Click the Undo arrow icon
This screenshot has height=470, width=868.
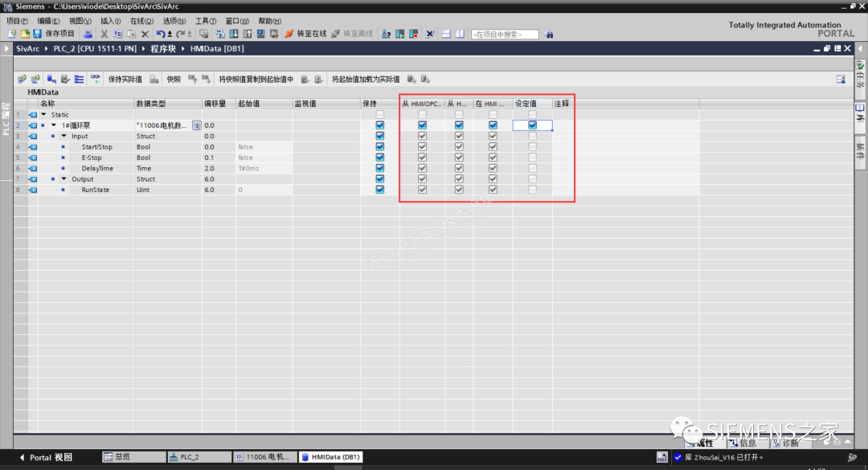tap(160, 34)
